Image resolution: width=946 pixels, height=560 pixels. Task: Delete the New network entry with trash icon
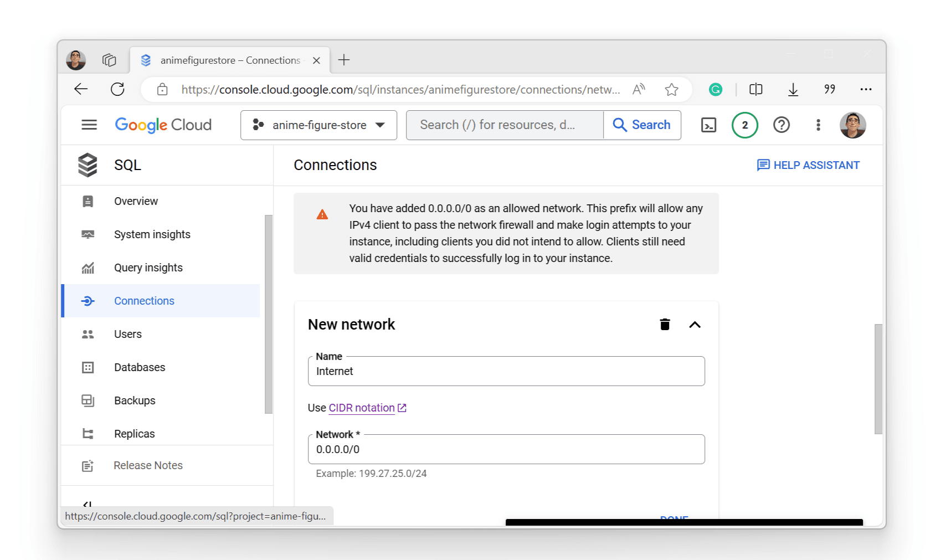click(665, 325)
